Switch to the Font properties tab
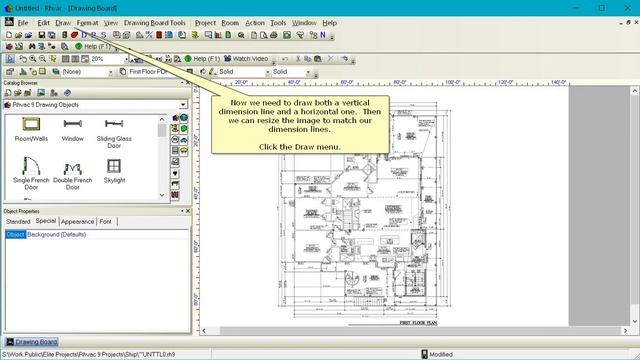Screen dimensions: 640x360 [105, 222]
